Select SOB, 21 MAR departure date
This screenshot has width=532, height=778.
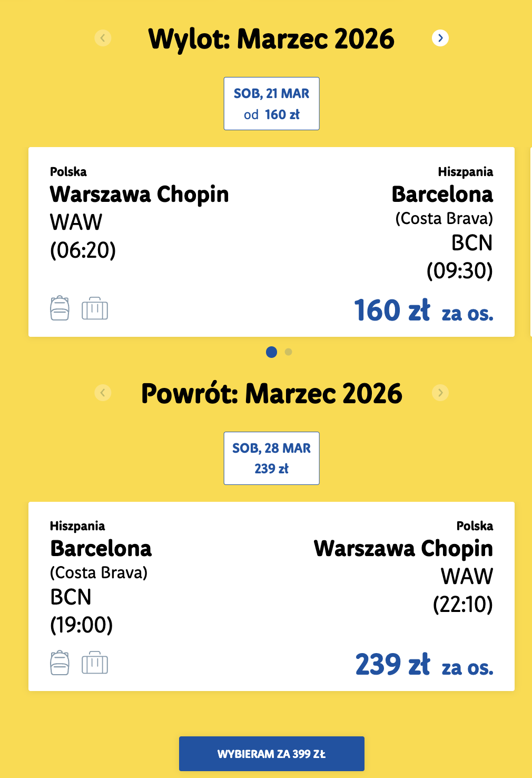271,103
